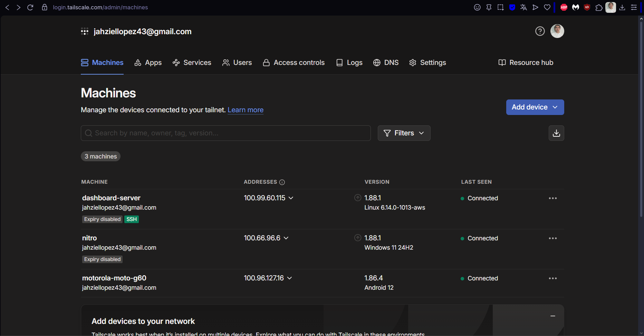The width and height of the screenshot is (644, 336).
Task: Click update-available icon for nitro version
Action: click(358, 238)
